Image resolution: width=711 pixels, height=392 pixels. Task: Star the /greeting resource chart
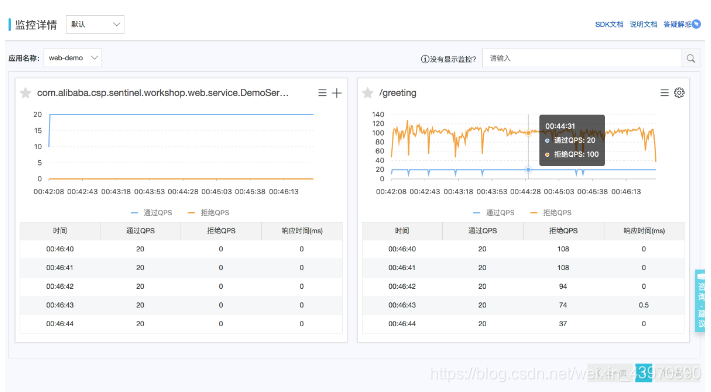pos(368,93)
